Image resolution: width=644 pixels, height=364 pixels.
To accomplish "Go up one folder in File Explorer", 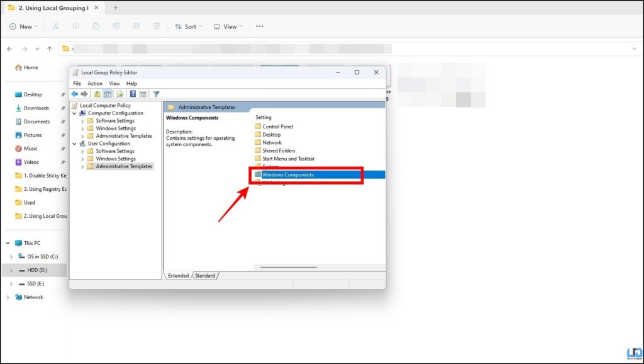I will [x=50, y=49].
